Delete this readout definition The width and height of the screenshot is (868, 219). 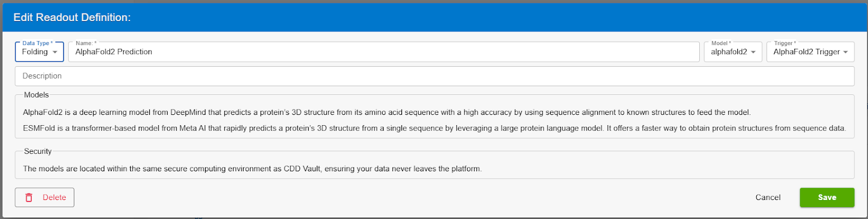tap(44, 197)
